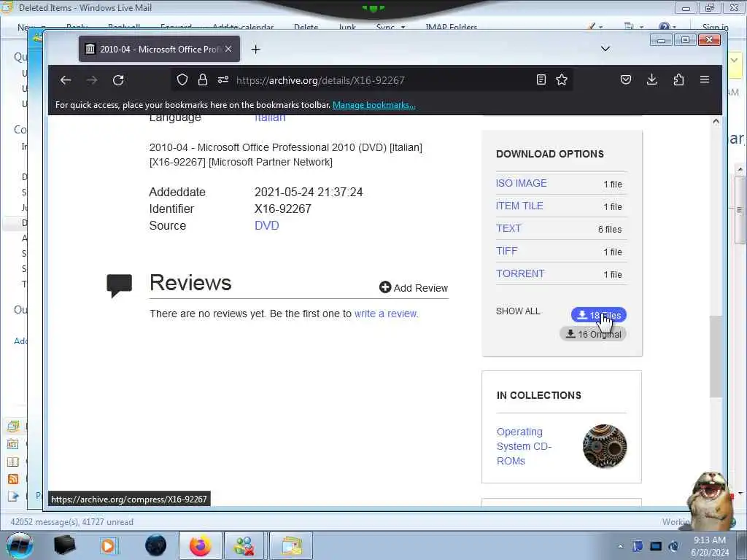This screenshot has width=747, height=560.
Task: Download the TORRENT file option
Action: pyautogui.click(x=520, y=274)
